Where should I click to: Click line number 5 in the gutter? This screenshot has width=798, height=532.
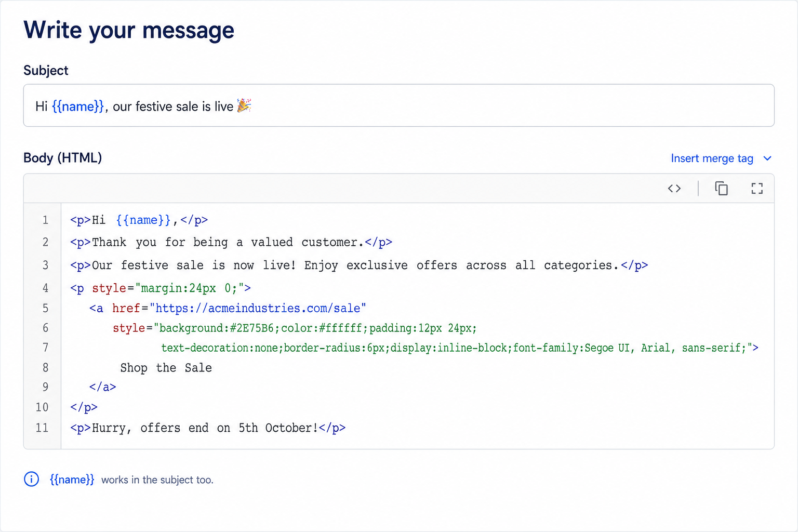[45, 309]
